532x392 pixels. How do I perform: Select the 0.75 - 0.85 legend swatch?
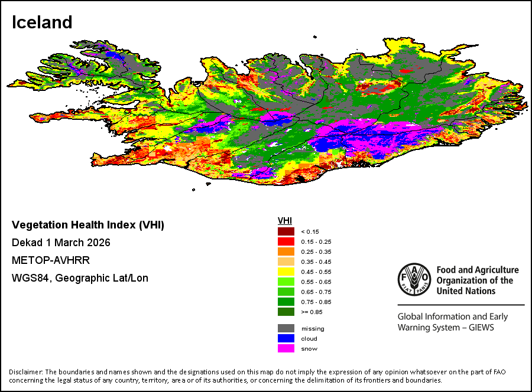click(x=286, y=302)
